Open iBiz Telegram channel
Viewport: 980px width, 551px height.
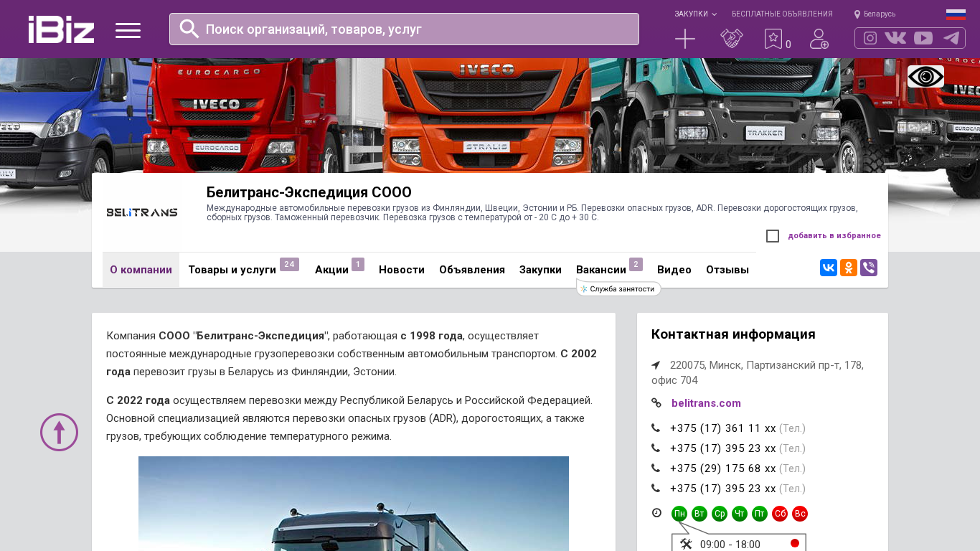pos(951,38)
